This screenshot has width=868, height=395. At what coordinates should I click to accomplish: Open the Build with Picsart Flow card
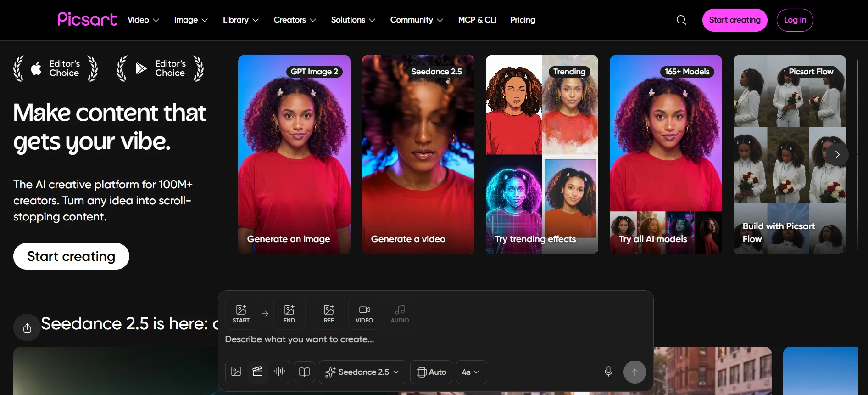[x=790, y=155]
